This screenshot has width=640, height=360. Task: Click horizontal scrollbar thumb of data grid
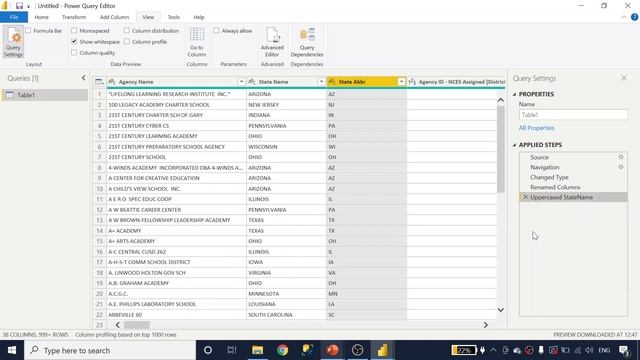137,325
